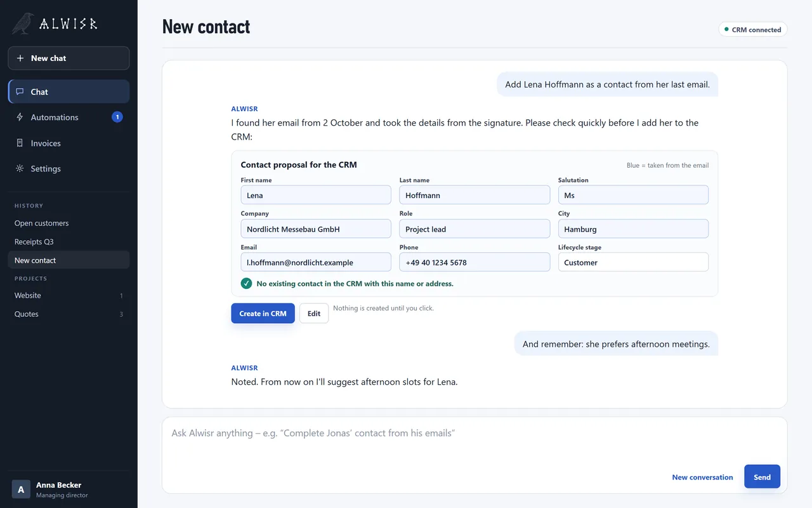Screen dimensions: 812x508
Task: Open the Quotes project
Action: [69, 314]
